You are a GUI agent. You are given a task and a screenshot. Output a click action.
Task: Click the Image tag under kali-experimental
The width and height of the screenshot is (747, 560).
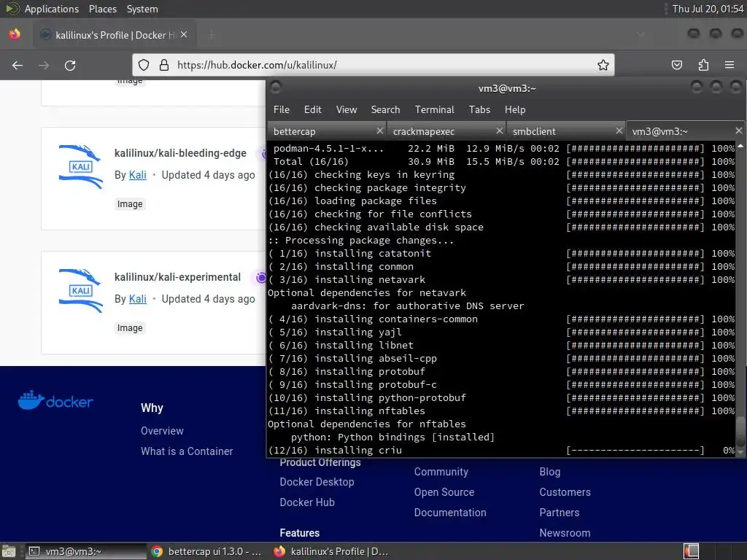tap(130, 327)
